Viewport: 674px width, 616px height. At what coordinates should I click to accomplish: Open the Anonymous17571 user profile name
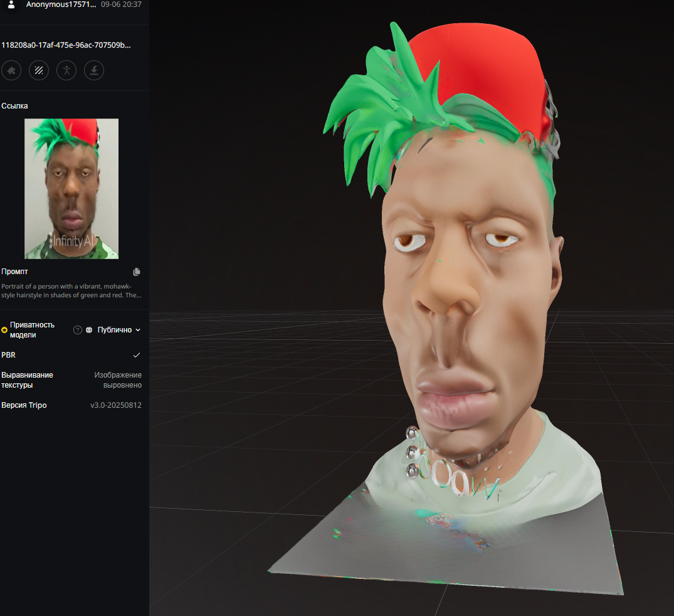point(61,4)
